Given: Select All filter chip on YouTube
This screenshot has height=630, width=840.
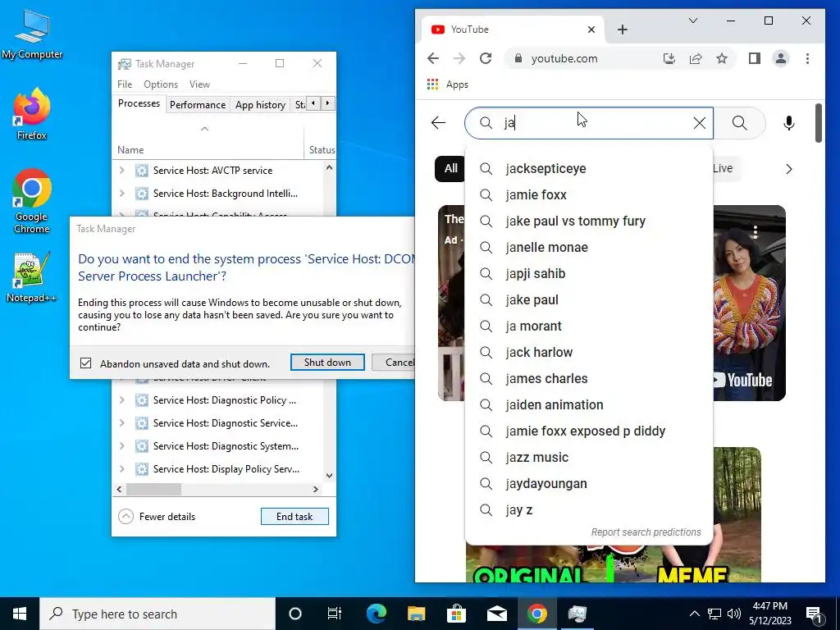Looking at the screenshot, I should click(450, 168).
